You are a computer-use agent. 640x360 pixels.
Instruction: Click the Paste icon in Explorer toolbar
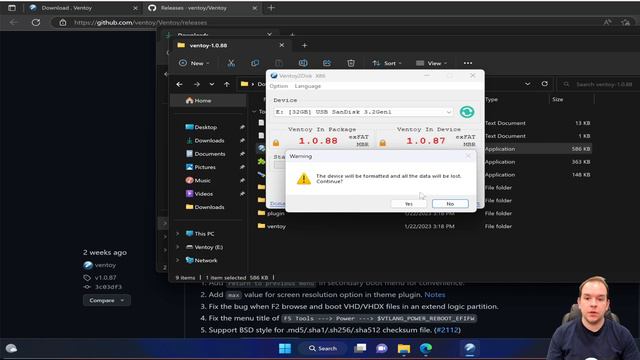click(279, 63)
